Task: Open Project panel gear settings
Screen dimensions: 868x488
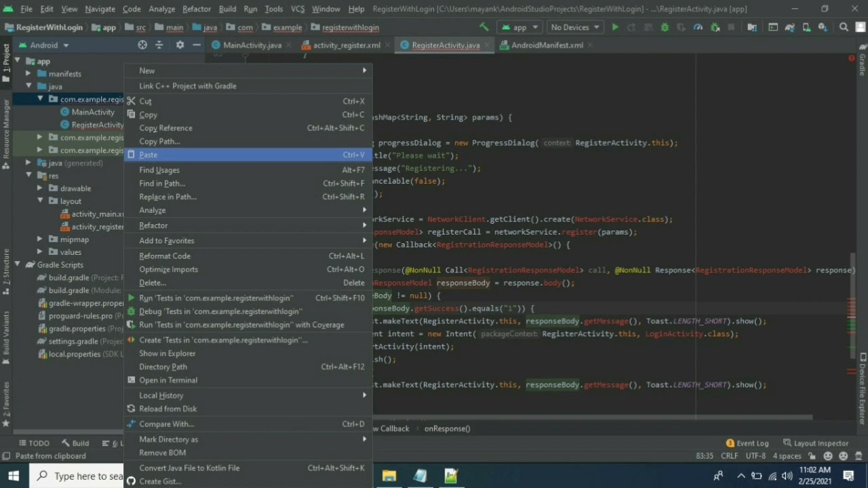Action: click(180, 45)
